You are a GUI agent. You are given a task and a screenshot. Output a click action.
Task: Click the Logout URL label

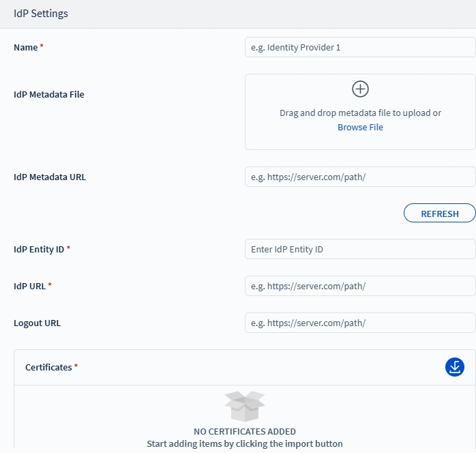[37, 323]
